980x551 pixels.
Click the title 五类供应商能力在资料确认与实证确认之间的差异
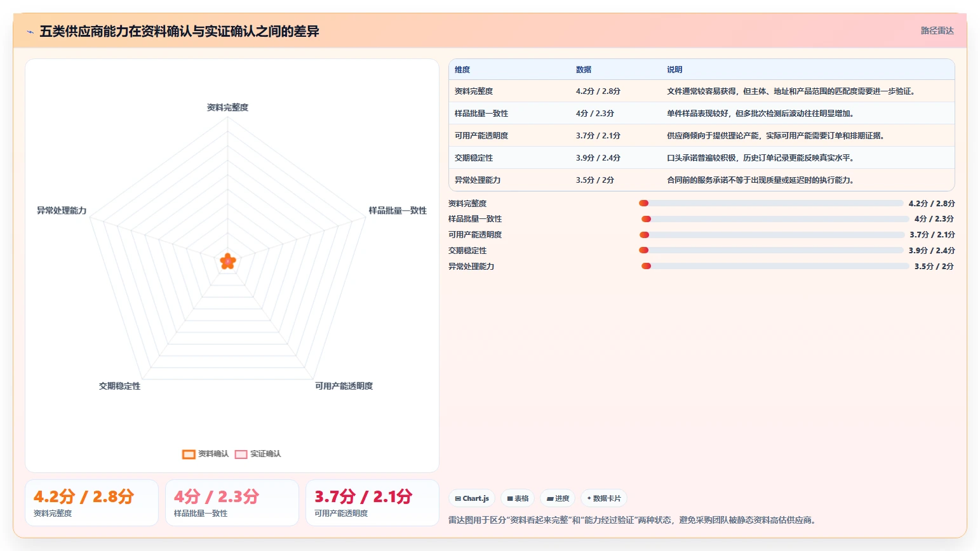point(179,31)
